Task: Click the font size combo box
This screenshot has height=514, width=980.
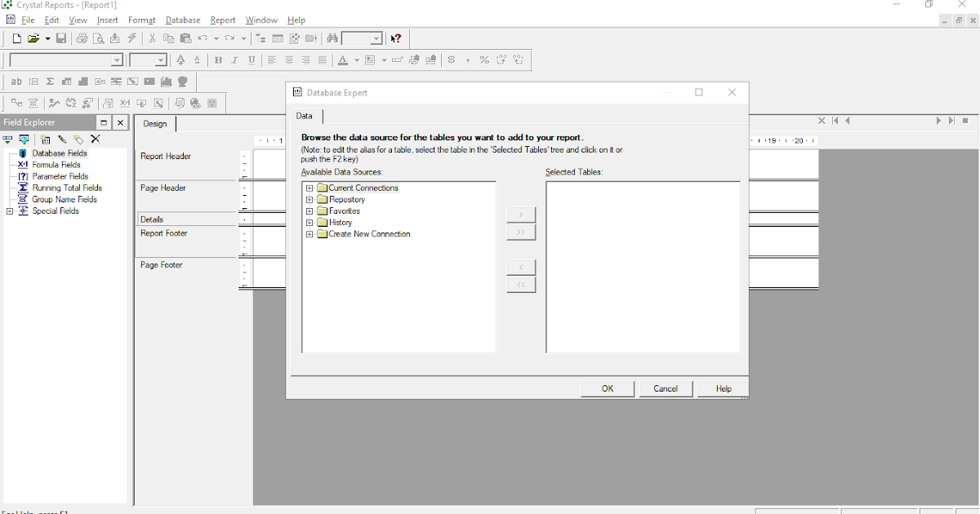Action: 148,60
